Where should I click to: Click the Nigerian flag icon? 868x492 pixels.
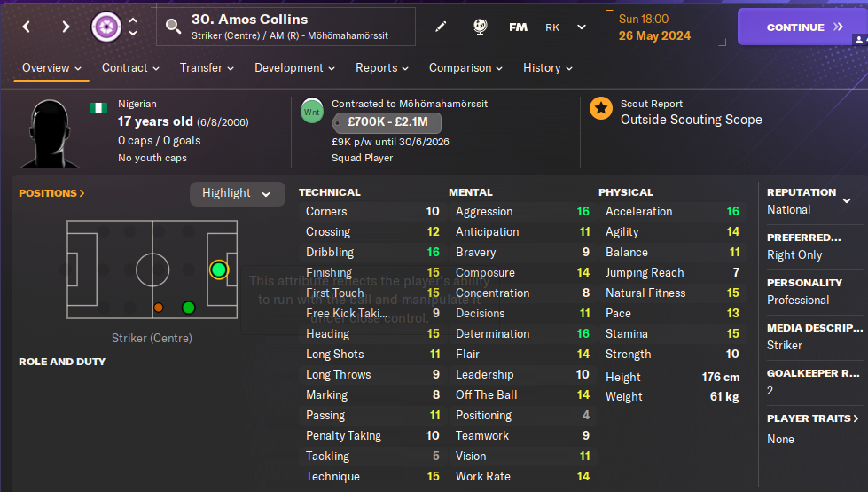point(98,107)
